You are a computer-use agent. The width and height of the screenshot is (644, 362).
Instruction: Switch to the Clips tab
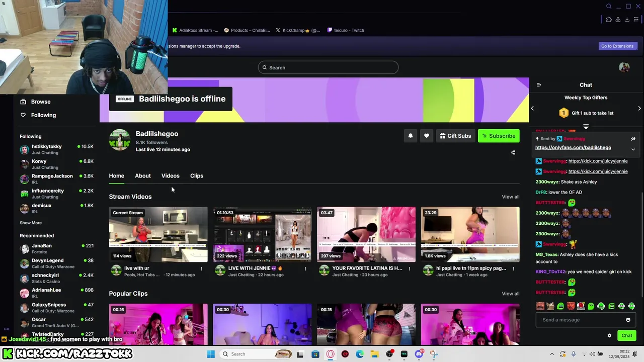pyautogui.click(x=197, y=176)
